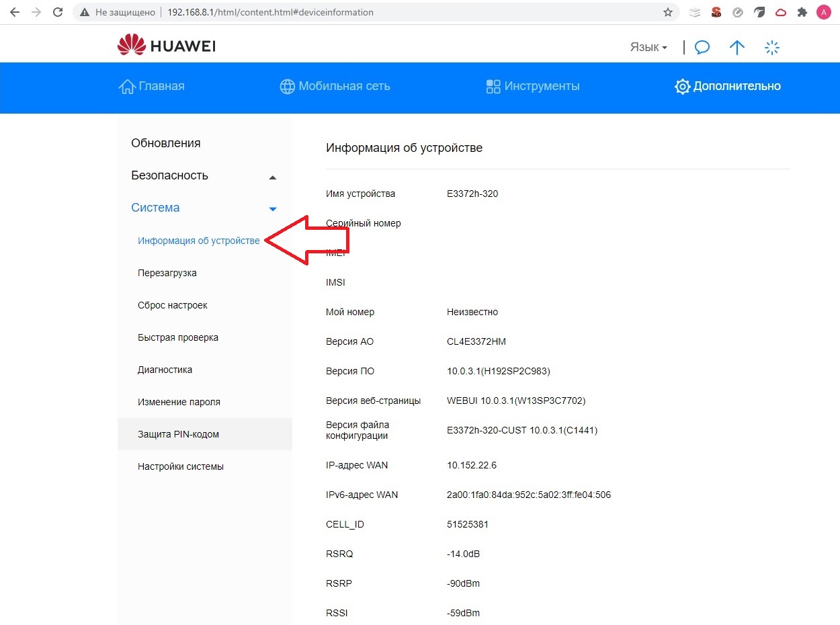
Task: Open the Перезагрузка page
Action: (167, 273)
